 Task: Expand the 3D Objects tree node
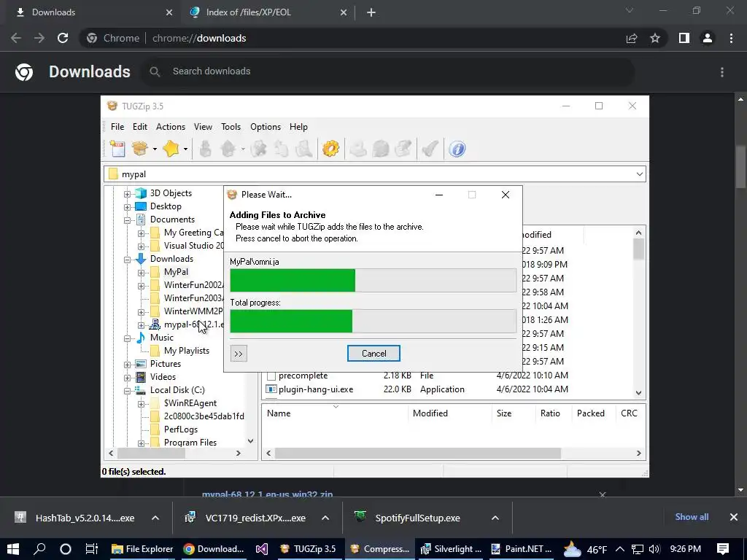(x=127, y=194)
